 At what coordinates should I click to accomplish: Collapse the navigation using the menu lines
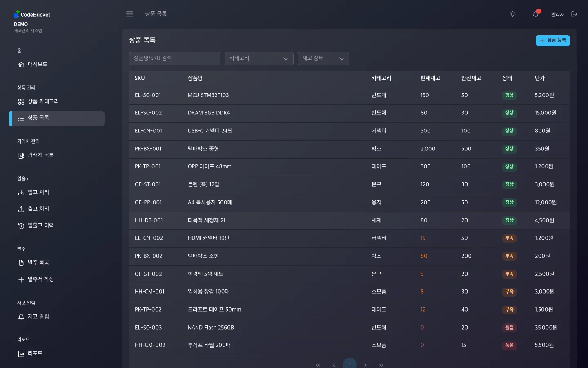129,14
